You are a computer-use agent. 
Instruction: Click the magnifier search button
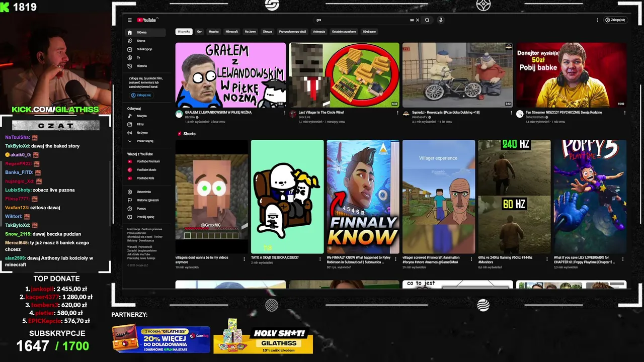point(427,20)
